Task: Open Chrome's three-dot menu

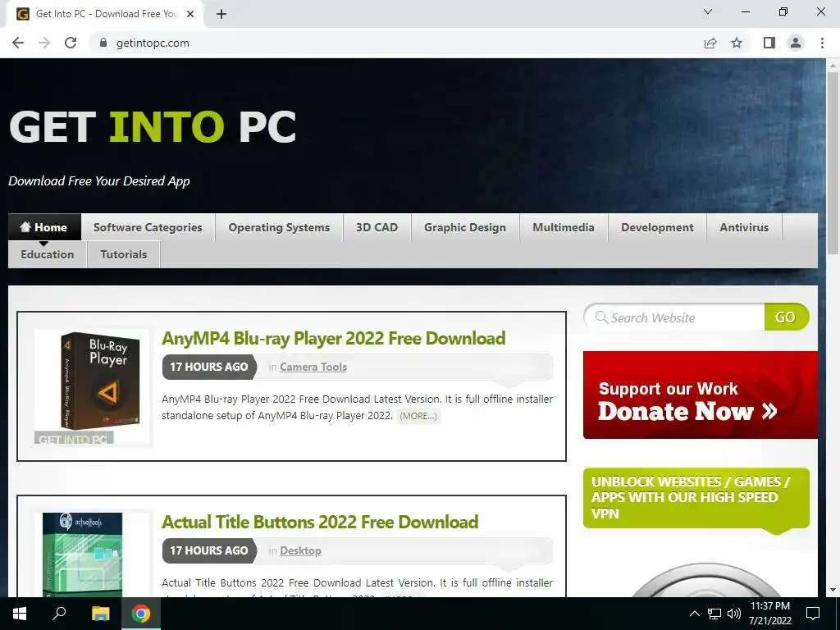Action: [822, 43]
